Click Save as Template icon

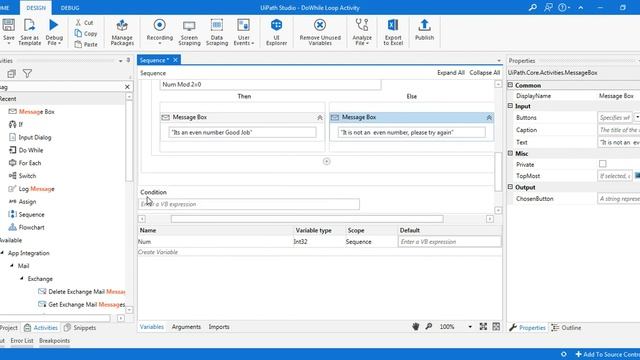click(29, 25)
